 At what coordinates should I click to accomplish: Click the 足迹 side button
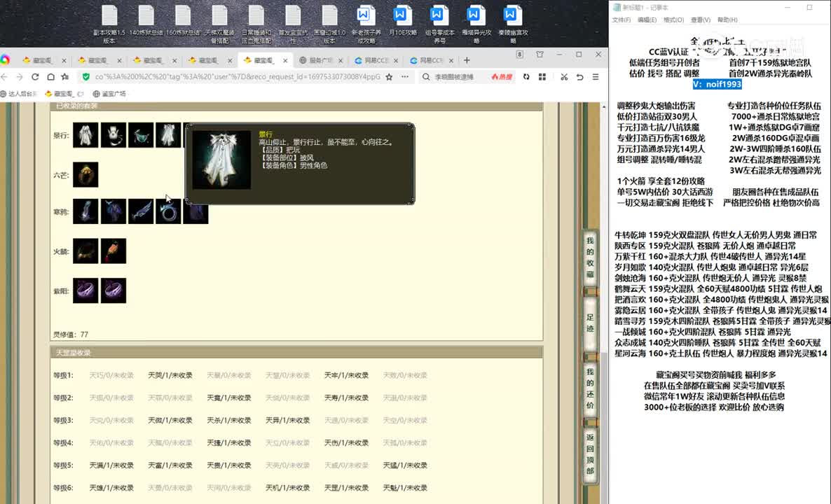point(590,323)
